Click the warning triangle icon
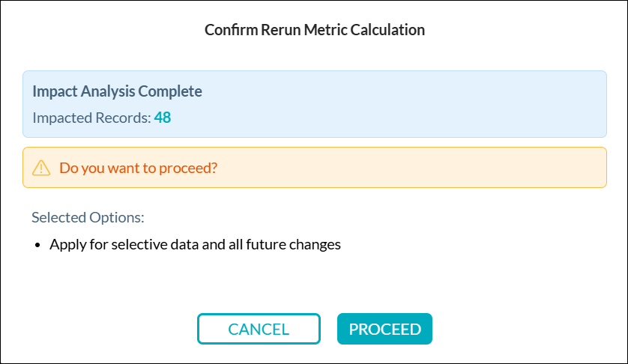The image size is (628, 364). [x=41, y=168]
